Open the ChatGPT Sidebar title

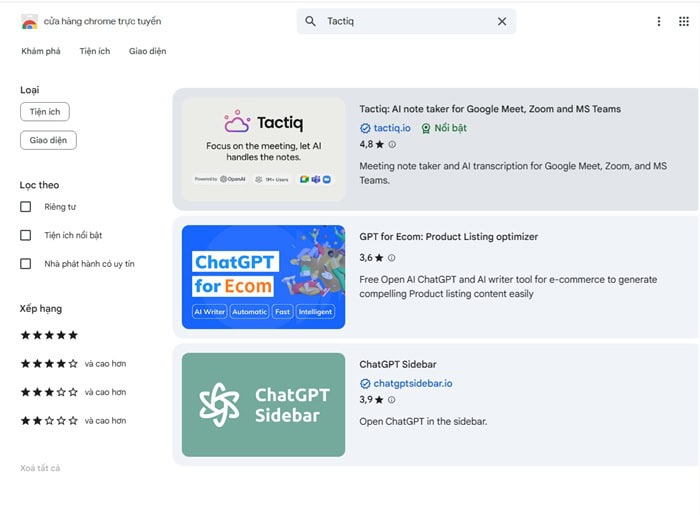[398, 364]
